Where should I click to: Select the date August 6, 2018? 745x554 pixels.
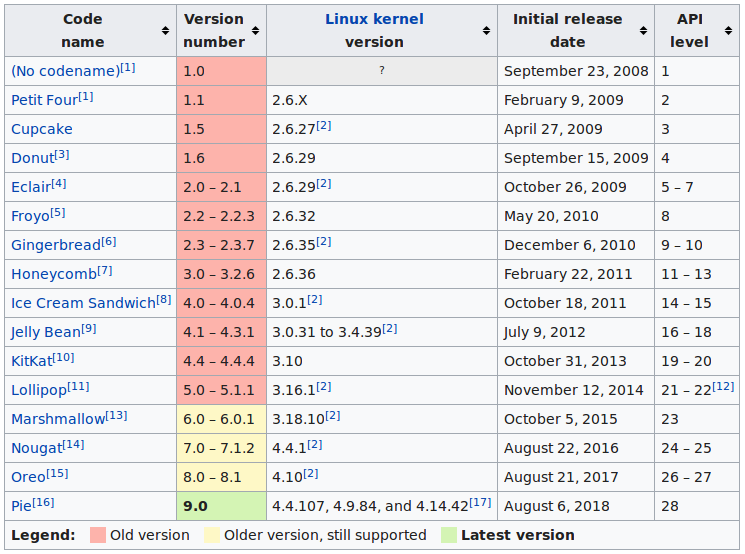pos(576,506)
